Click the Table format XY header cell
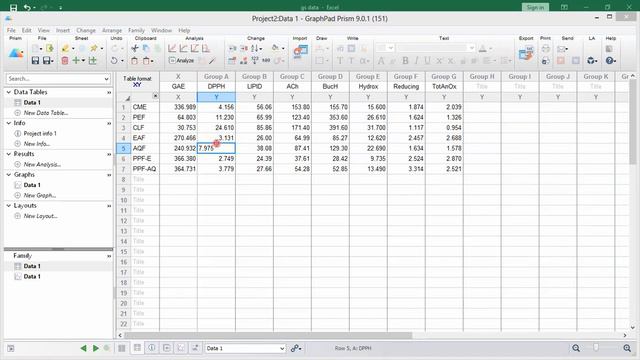Viewport: 640px width, 360px height. pos(138,82)
